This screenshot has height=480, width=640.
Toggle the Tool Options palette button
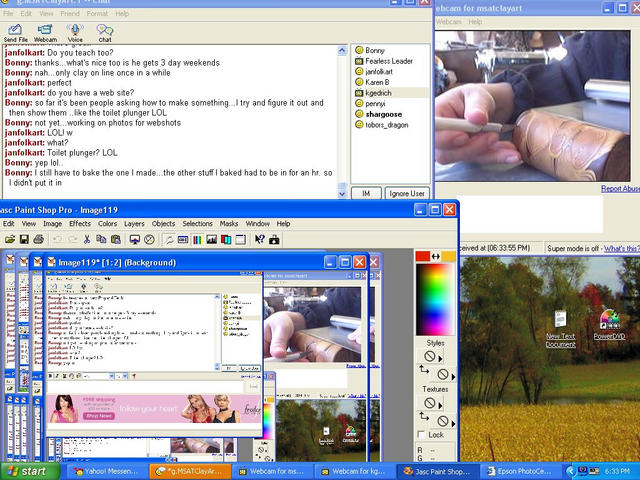pos(183,240)
